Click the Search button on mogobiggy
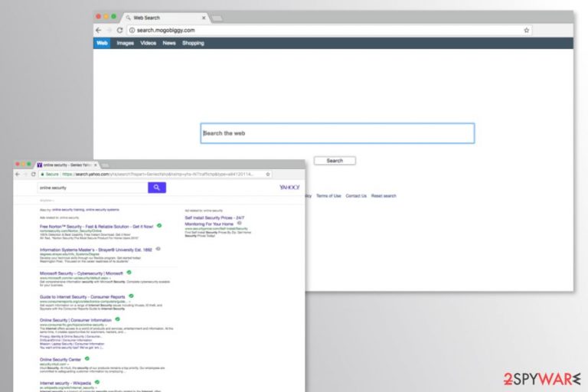Image resolution: width=588 pixels, height=392 pixels. 335,161
